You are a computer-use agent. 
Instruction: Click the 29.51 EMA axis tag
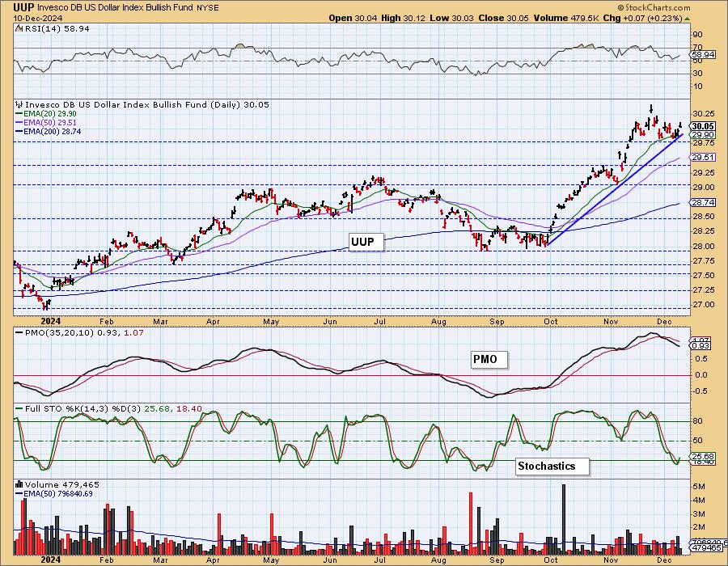(x=703, y=158)
